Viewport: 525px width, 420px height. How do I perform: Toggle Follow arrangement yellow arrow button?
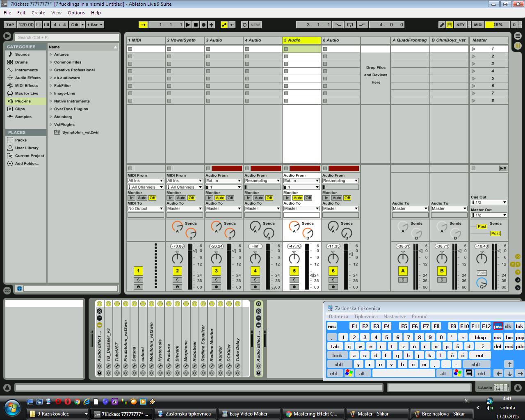coord(143,25)
